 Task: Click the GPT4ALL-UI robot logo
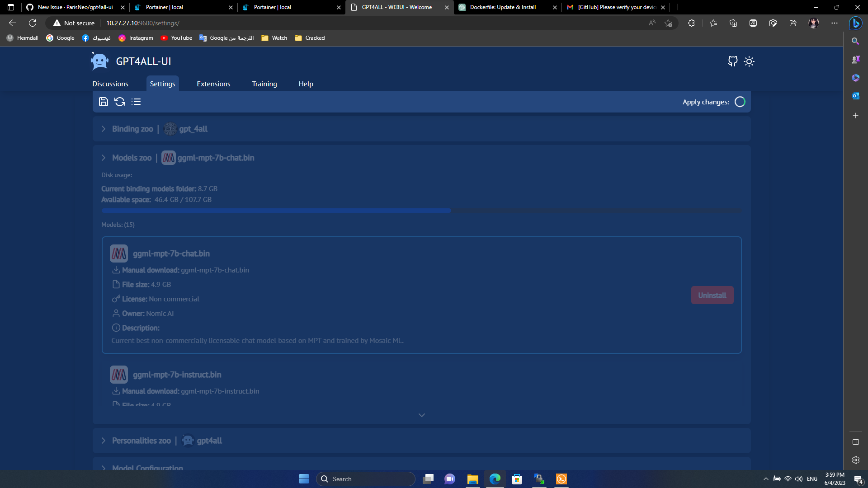click(99, 61)
